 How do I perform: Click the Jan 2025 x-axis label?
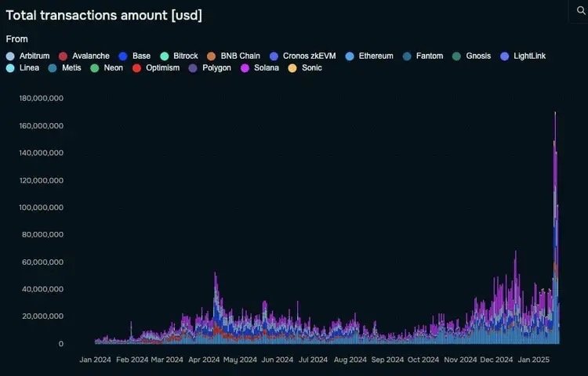pyautogui.click(x=533, y=360)
